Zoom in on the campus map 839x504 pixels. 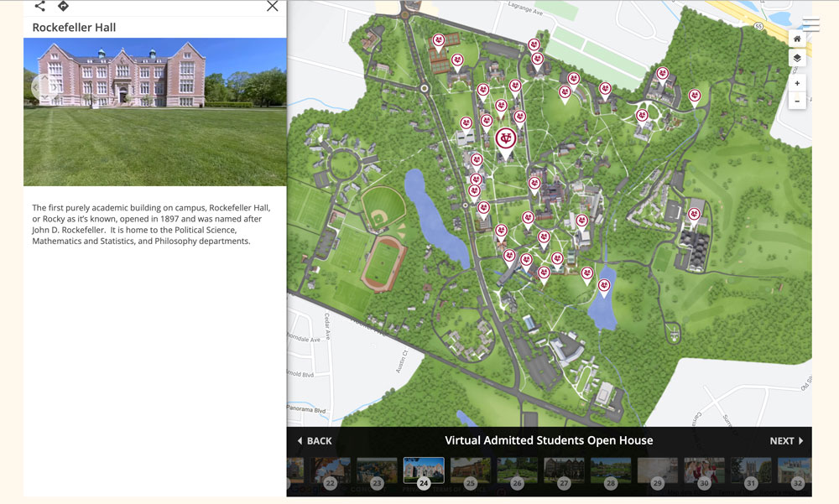coord(797,83)
